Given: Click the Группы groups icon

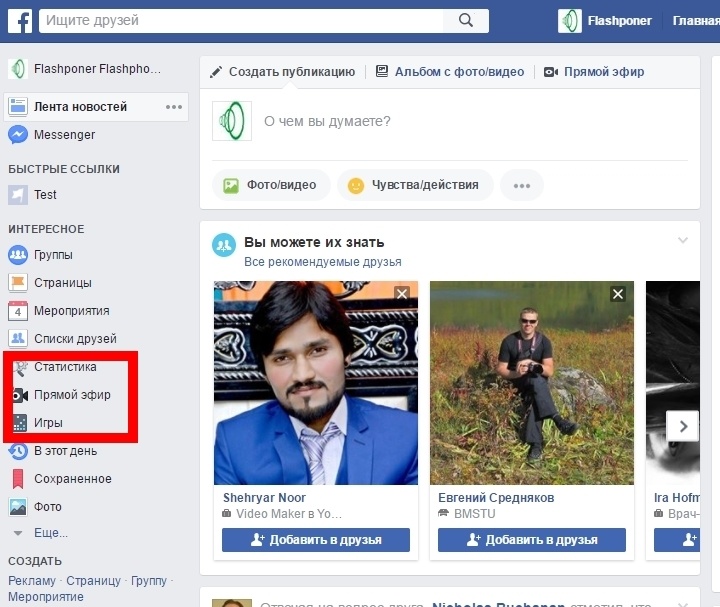Looking at the screenshot, I should [x=18, y=255].
